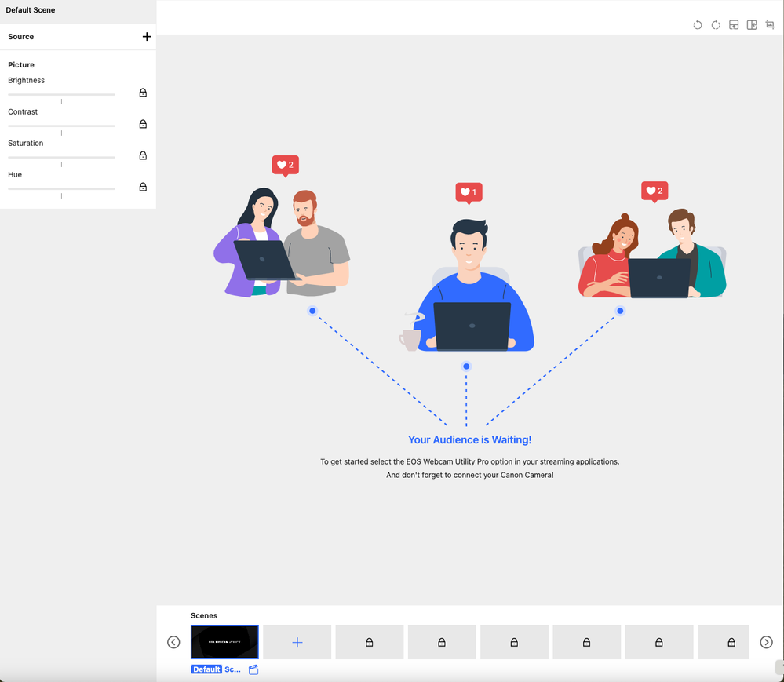Add a new scene with plus tile

pos(297,642)
